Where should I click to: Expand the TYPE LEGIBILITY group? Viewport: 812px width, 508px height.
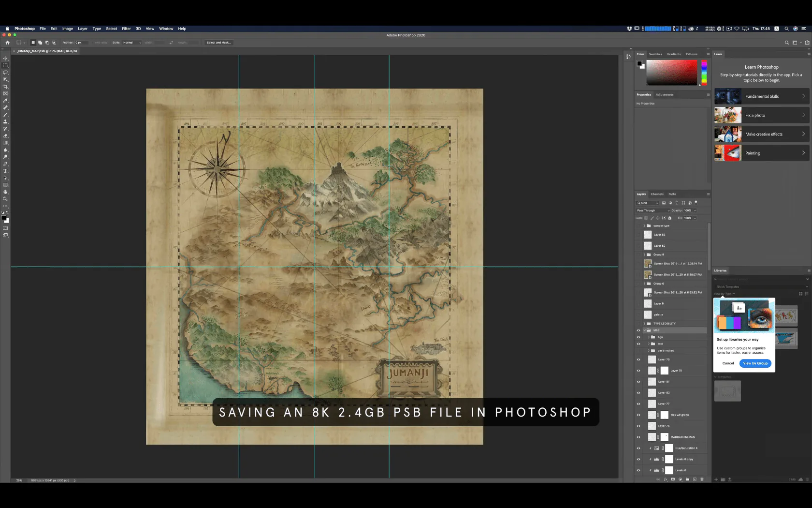pyautogui.click(x=644, y=323)
